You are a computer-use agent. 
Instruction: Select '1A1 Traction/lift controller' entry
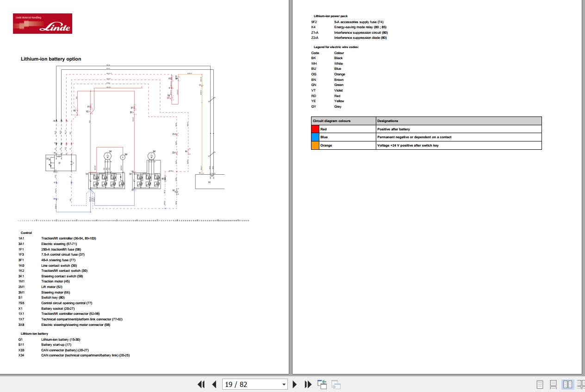tap(57, 239)
